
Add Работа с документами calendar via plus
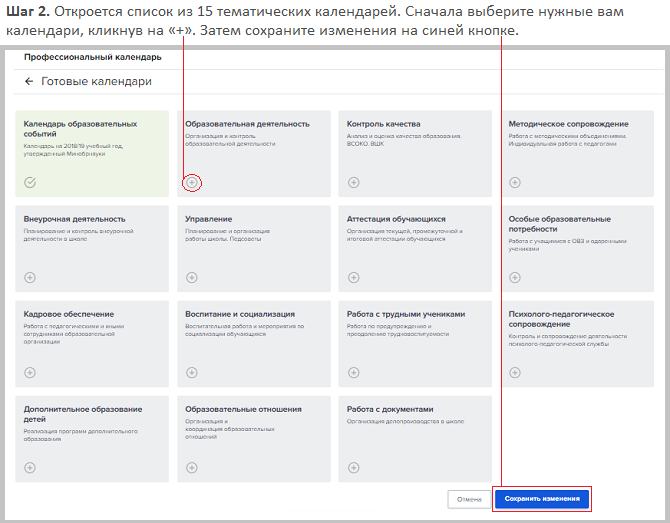(353, 467)
